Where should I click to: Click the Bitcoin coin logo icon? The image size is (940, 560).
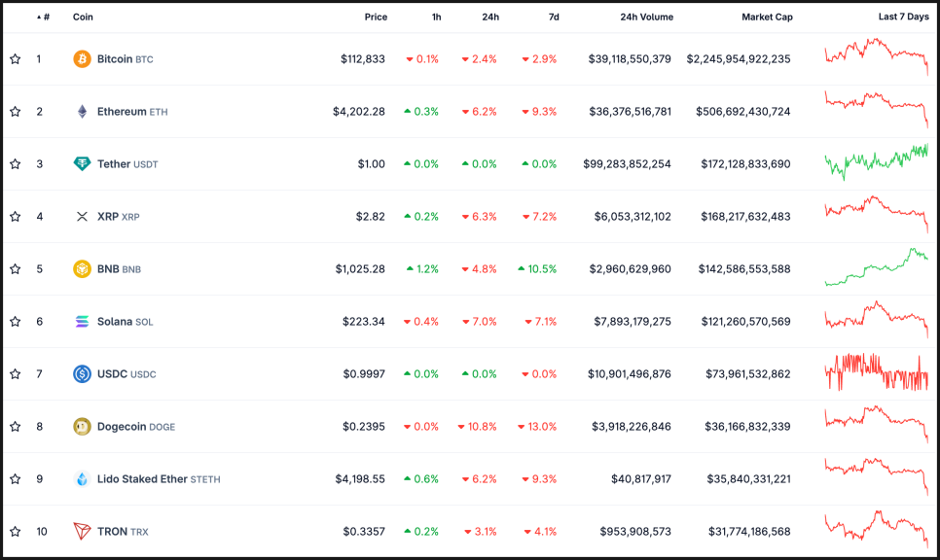click(82, 58)
